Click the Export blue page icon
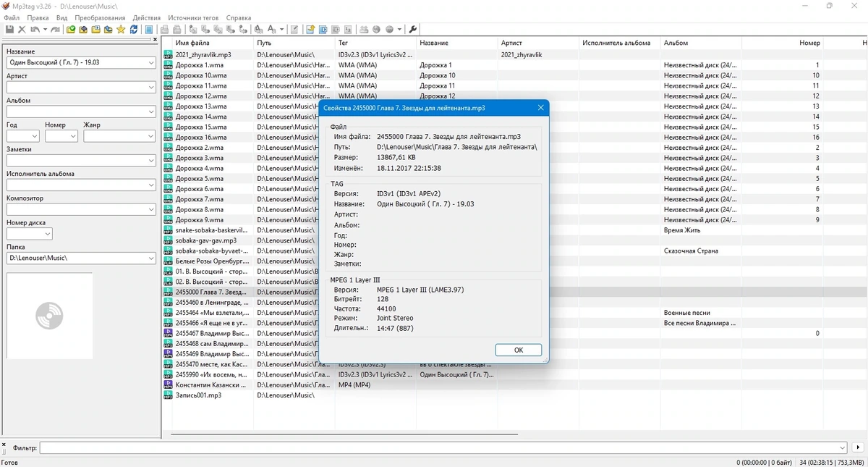The image size is (868, 467). pyautogui.click(x=323, y=29)
